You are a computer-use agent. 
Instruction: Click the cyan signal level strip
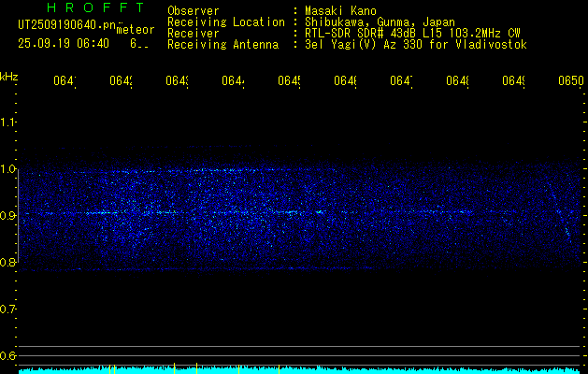click(299, 370)
